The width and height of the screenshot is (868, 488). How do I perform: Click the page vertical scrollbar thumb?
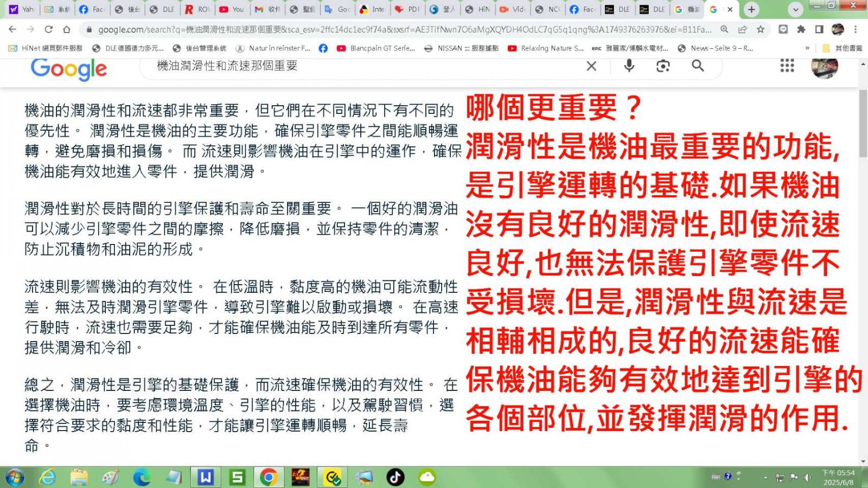click(863, 125)
